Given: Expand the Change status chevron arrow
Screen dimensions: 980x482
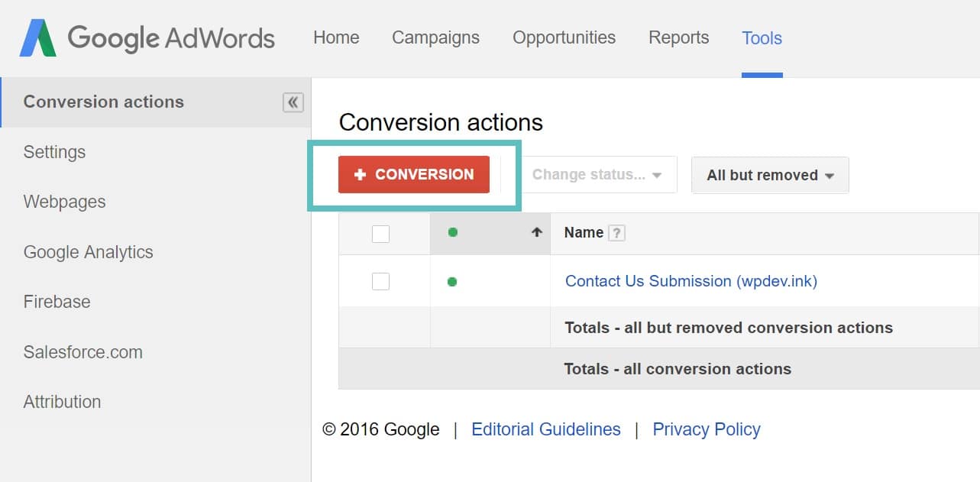Looking at the screenshot, I should click(x=658, y=175).
